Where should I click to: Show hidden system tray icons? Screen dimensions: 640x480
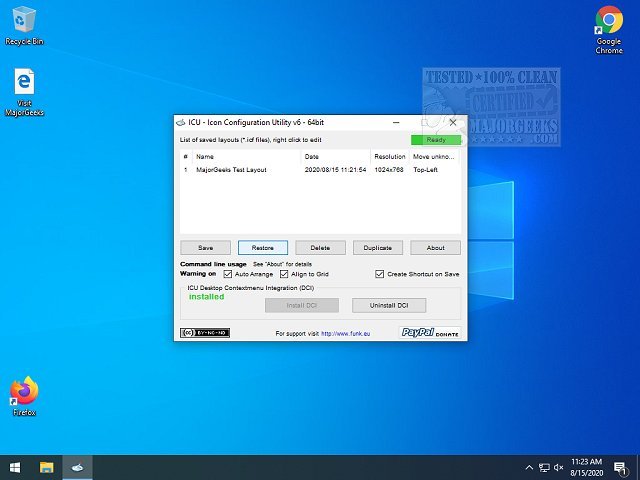(529, 467)
